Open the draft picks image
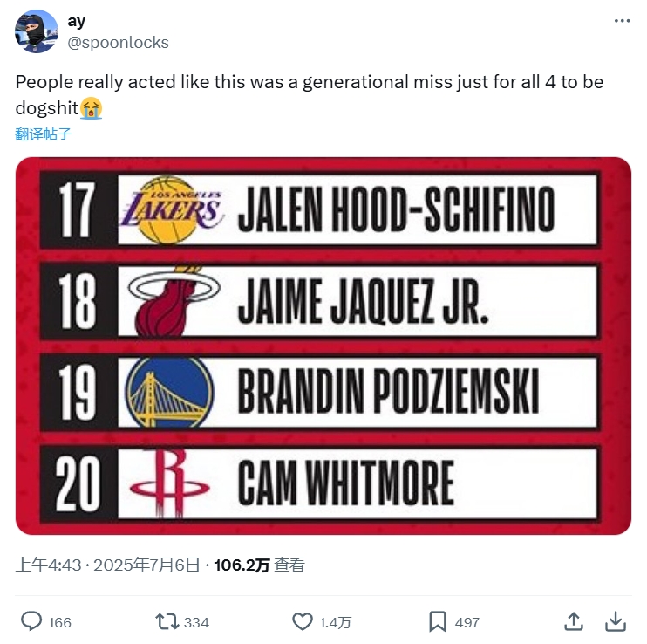Image resolution: width=647 pixels, height=644 pixels. [x=323, y=346]
